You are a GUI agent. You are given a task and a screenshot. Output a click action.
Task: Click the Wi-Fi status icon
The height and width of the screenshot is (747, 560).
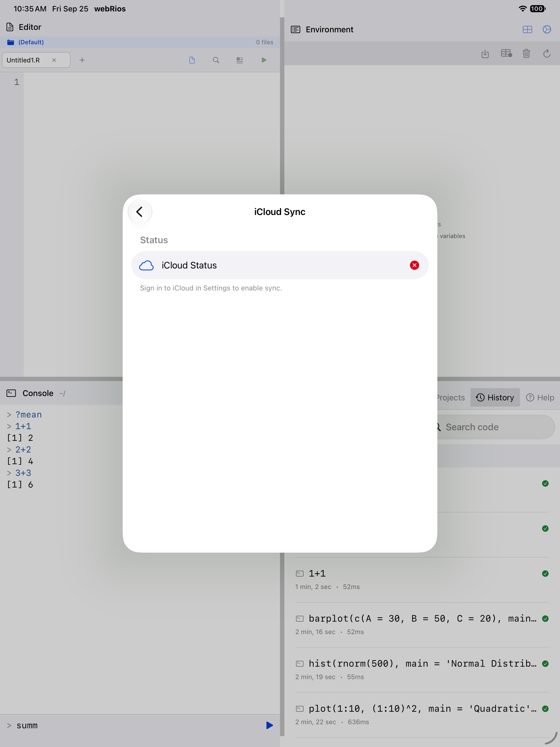pyautogui.click(x=523, y=9)
